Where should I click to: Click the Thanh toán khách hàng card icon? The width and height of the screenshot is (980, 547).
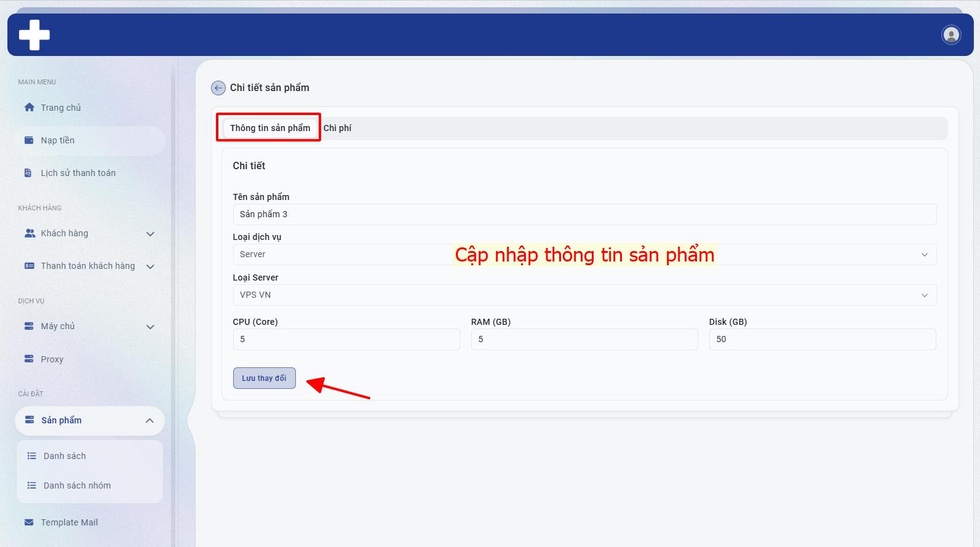click(x=29, y=266)
